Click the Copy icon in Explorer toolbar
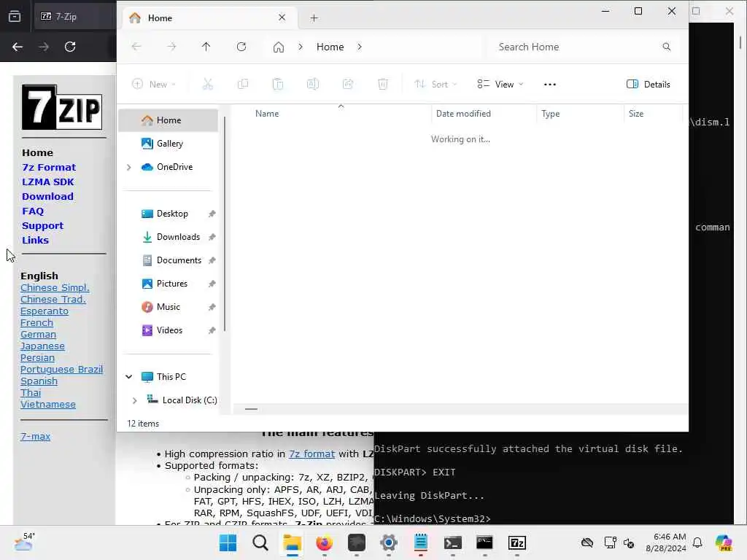Screen dimensions: 747x560 coord(243,85)
